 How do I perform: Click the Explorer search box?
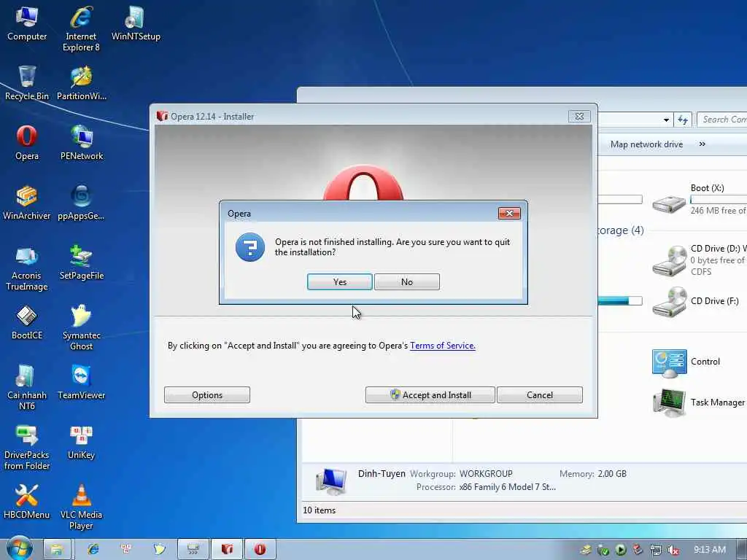click(721, 120)
